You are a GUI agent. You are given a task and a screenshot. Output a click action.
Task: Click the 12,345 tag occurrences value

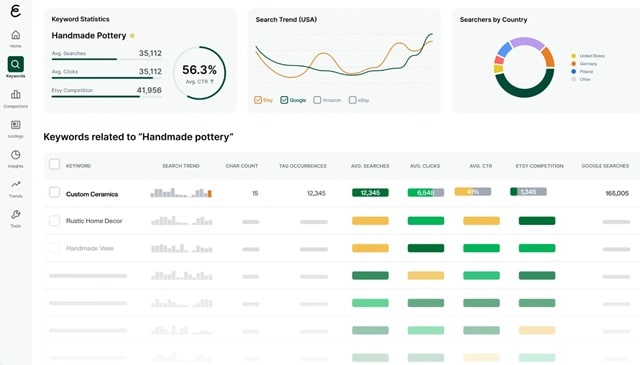pos(316,193)
